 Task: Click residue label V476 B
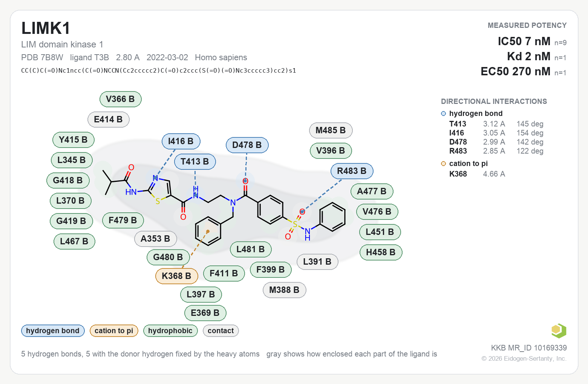[x=377, y=212]
